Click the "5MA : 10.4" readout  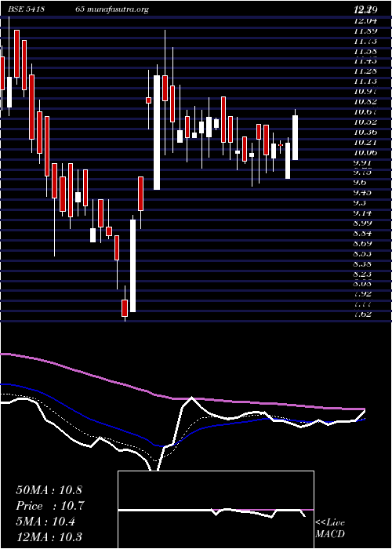45,522
